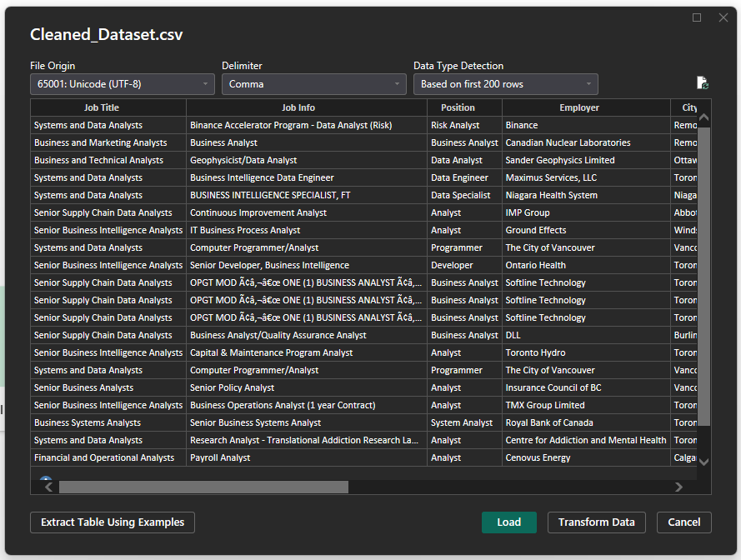This screenshot has width=741, height=560.
Task: Click the Transform Data button
Action: (597, 522)
